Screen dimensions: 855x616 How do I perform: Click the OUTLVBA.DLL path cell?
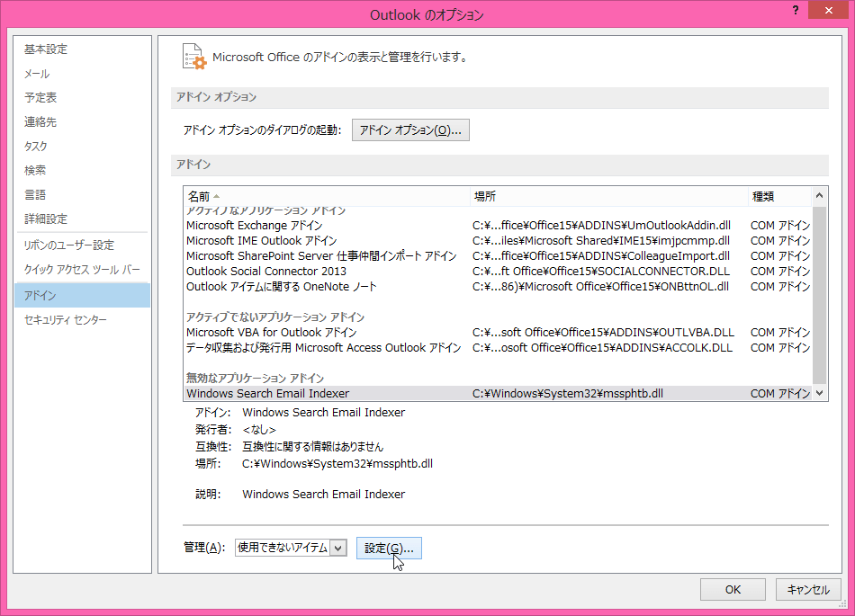(603, 332)
